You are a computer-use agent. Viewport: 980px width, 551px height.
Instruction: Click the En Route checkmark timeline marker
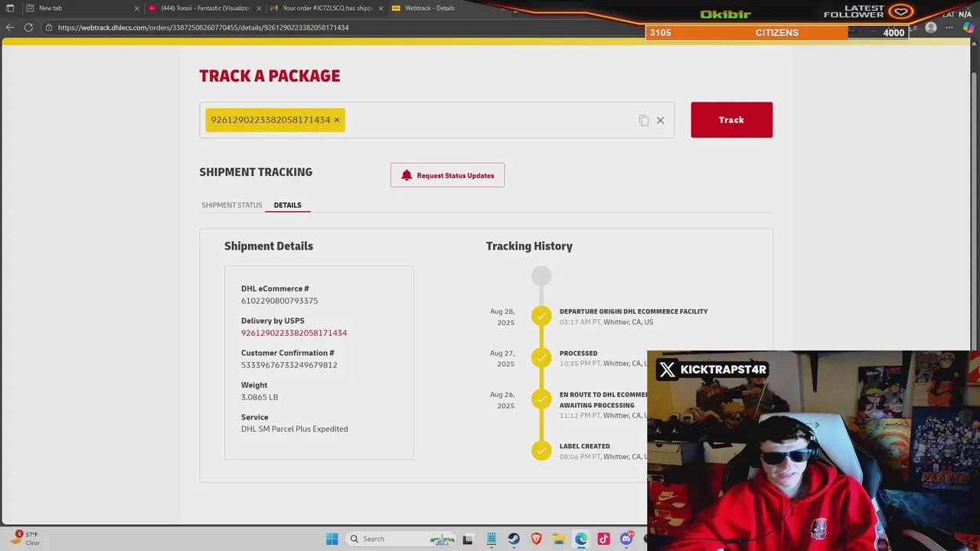pos(541,399)
